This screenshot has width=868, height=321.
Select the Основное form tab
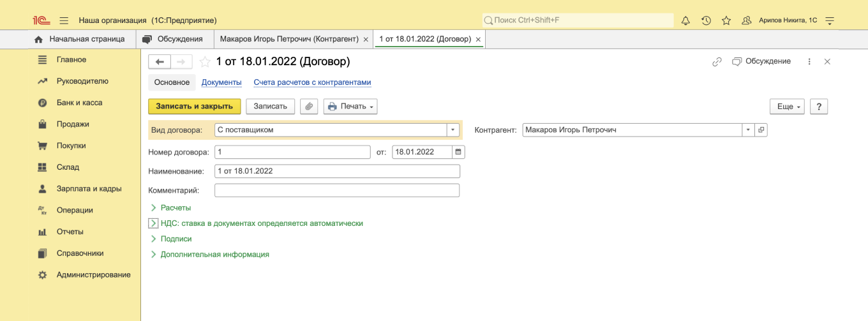coord(172,82)
